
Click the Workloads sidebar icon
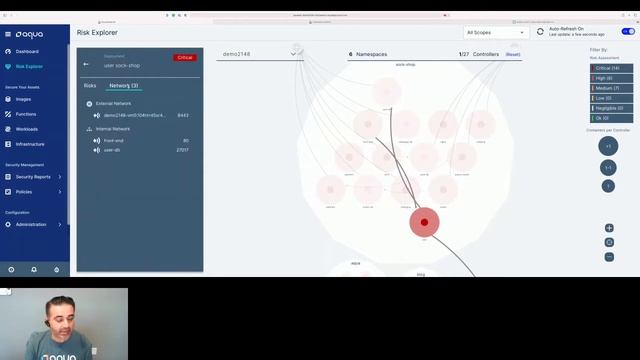point(8,129)
